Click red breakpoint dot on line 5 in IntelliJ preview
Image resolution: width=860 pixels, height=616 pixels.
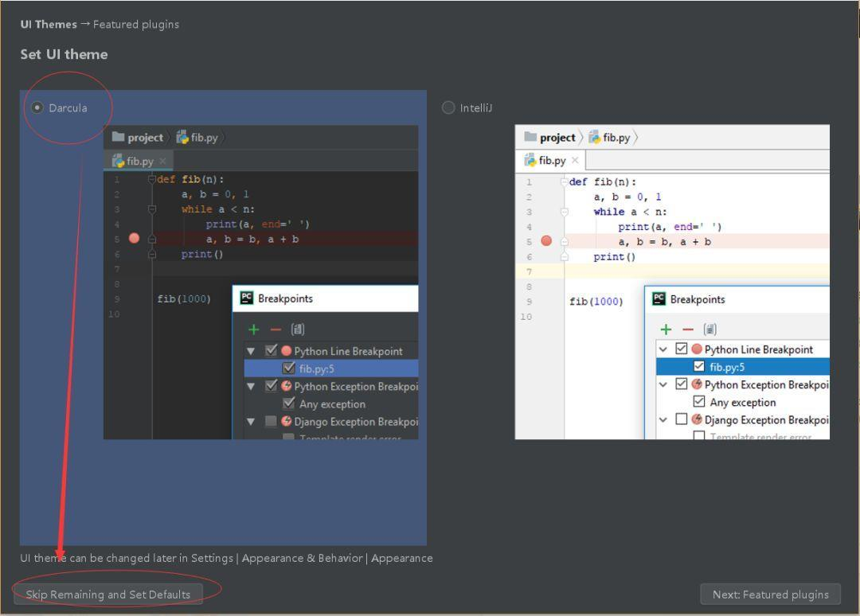(x=546, y=240)
